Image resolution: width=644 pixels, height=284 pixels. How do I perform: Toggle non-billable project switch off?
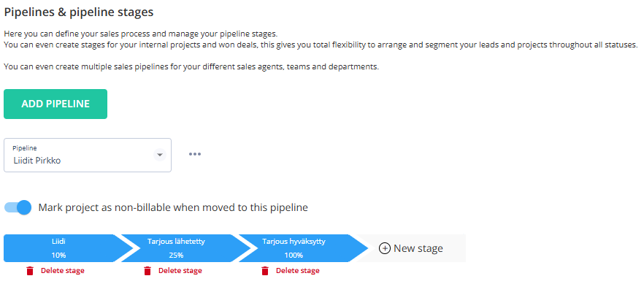tap(18, 207)
